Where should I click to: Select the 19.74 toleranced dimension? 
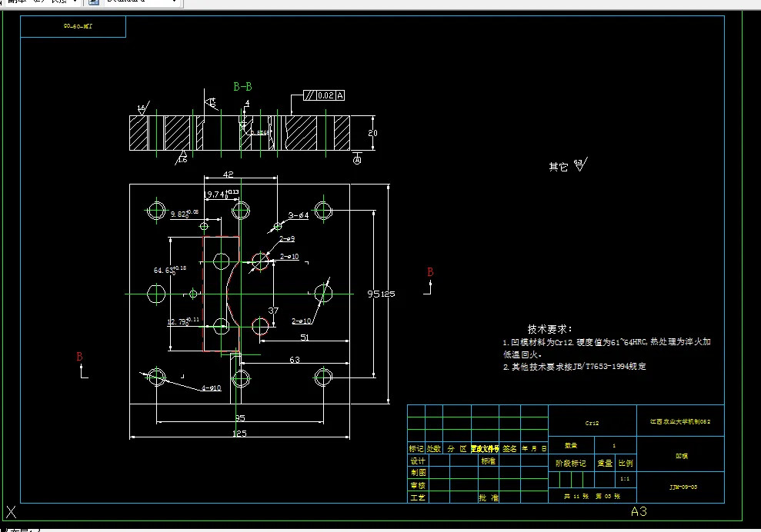coord(221,194)
